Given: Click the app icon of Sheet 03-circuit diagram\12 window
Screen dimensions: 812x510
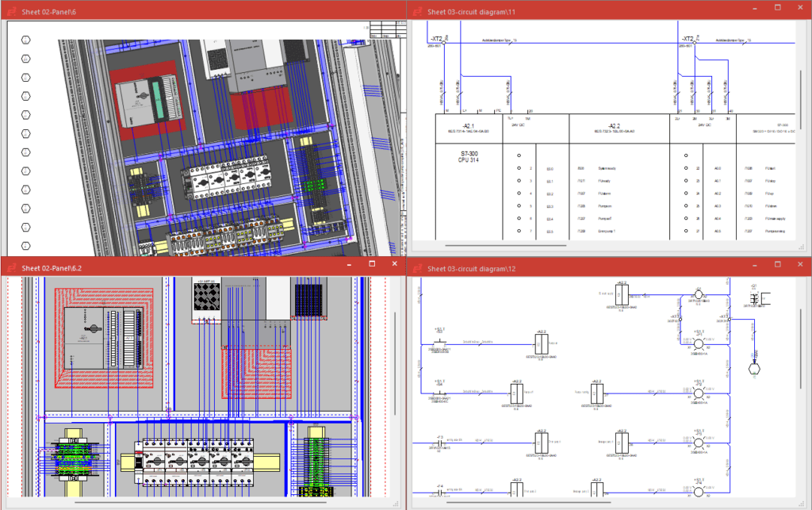Looking at the screenshot, I should pyautogui.click(x=417, y=269).
